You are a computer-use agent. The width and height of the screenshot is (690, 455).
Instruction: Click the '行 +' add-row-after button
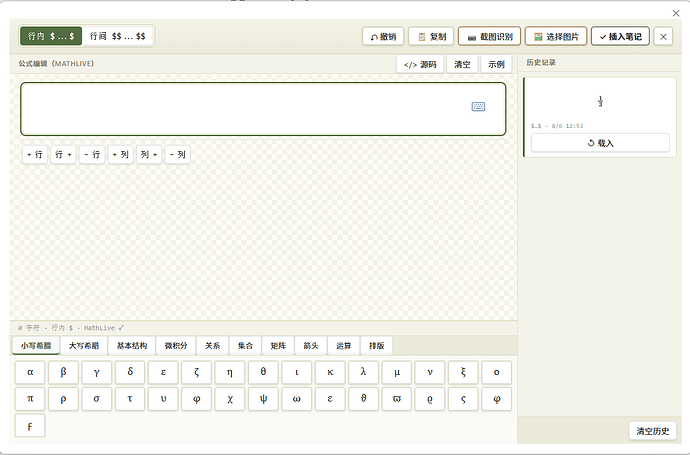[x=63, y=154]
